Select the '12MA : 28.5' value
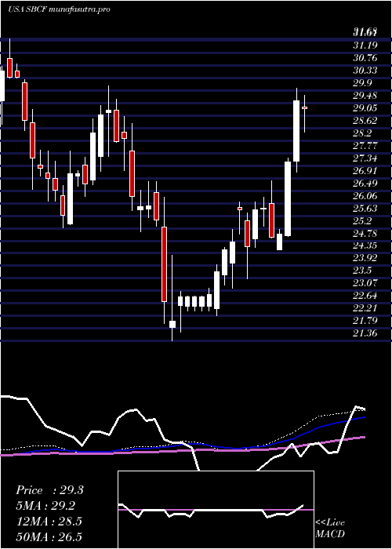 (x=49, y=522)
